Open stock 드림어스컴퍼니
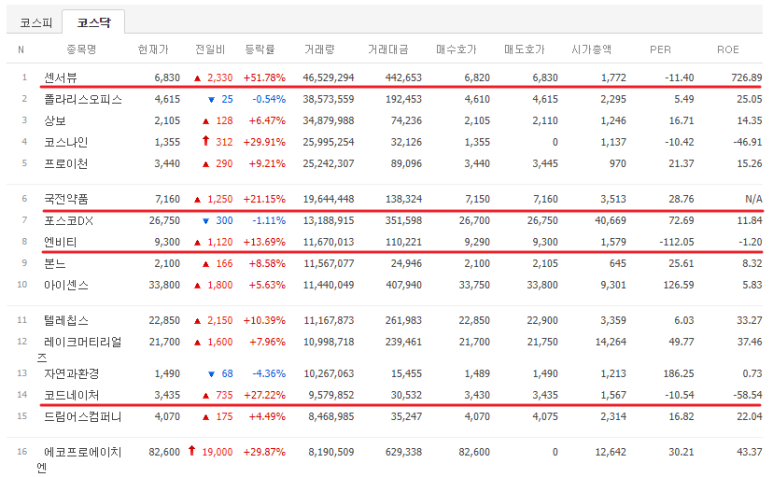 point(83,416)
